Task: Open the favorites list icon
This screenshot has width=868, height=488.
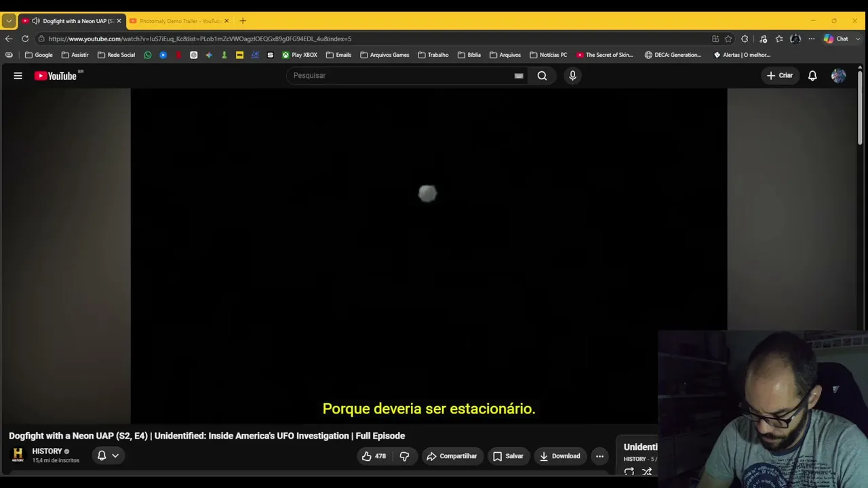Action: click(x=779, y=39)
